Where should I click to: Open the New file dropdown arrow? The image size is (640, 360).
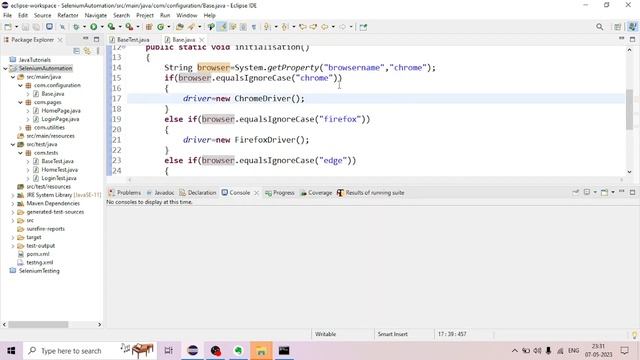coord(16,27)
